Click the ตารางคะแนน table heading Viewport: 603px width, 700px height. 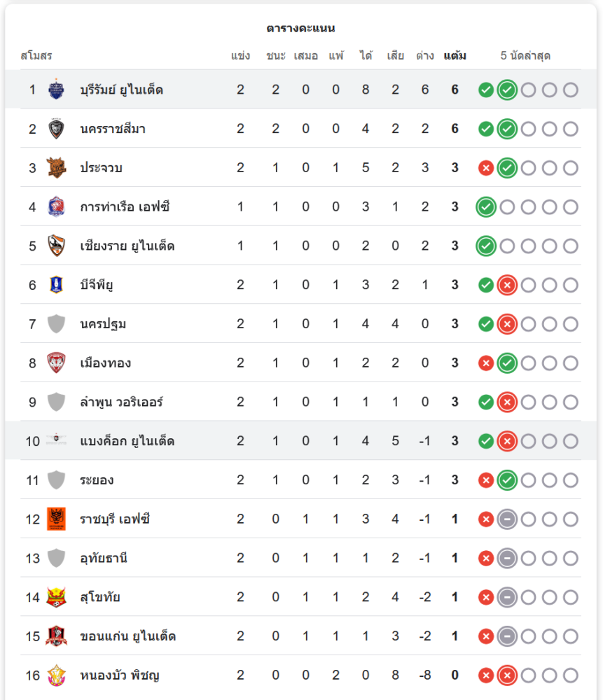point(301,29)
